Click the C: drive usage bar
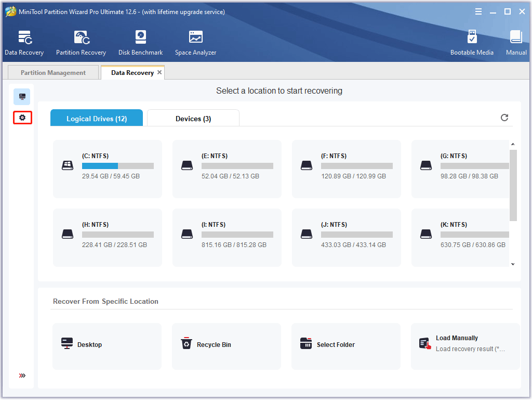 click(x=118, y=166)
